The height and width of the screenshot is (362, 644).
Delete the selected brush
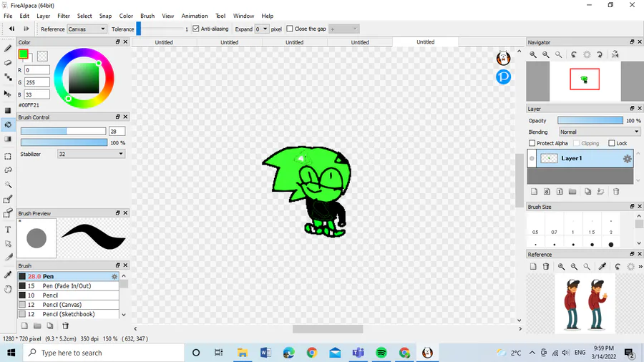click(65, 326)
